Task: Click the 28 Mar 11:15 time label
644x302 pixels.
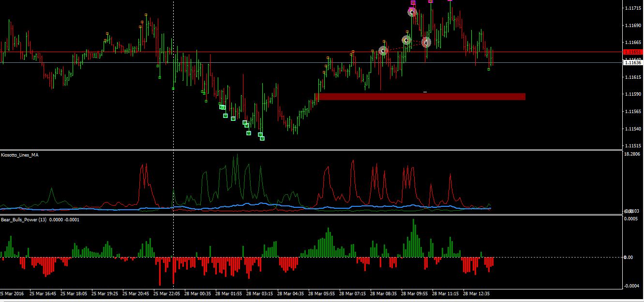Action: tap(445, 293)
